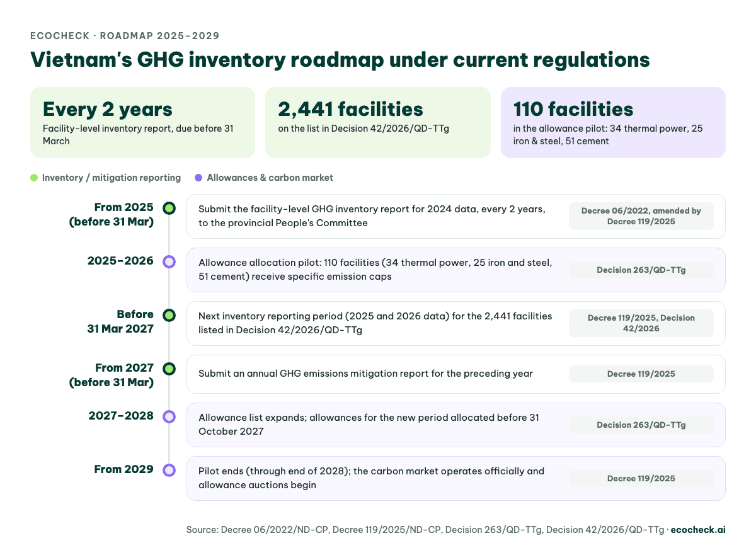Click the text 'Submit the facility-level GHG inventory report'
Screen dimensions: 756x555
click(301, 209)
